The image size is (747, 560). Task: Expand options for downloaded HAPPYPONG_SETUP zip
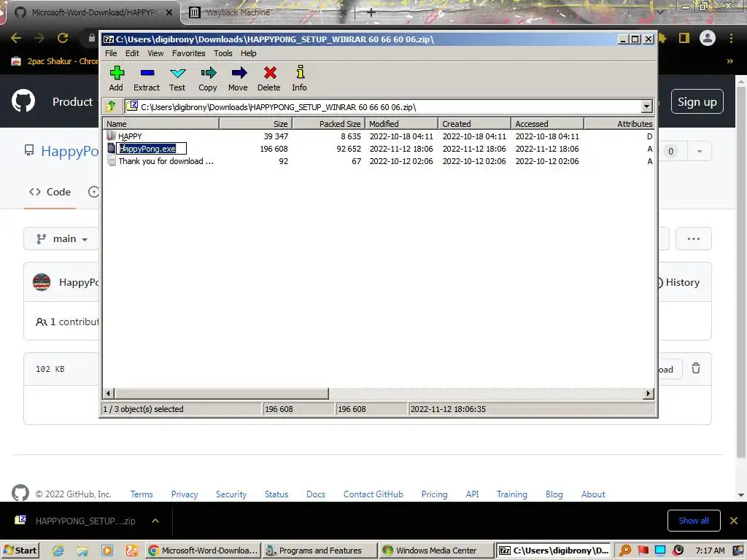pyautogui.click(x=155, y=521)
